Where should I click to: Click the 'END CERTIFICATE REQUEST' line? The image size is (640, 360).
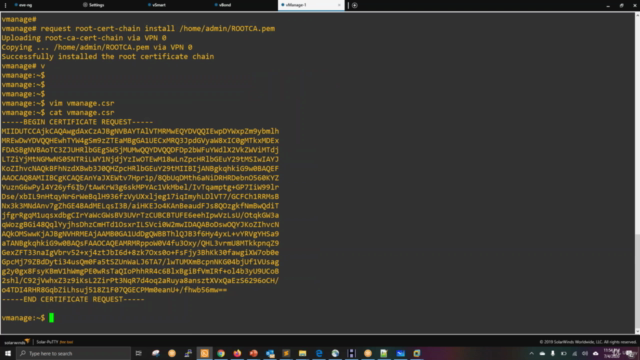[x=73, y=299]
